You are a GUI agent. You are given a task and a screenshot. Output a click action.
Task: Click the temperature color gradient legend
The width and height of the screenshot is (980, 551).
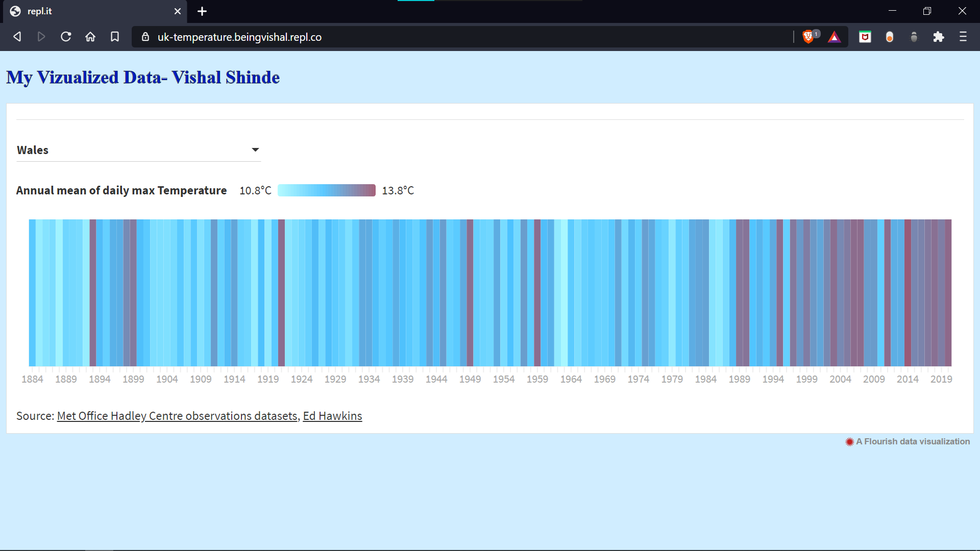(x=327, y=190)
